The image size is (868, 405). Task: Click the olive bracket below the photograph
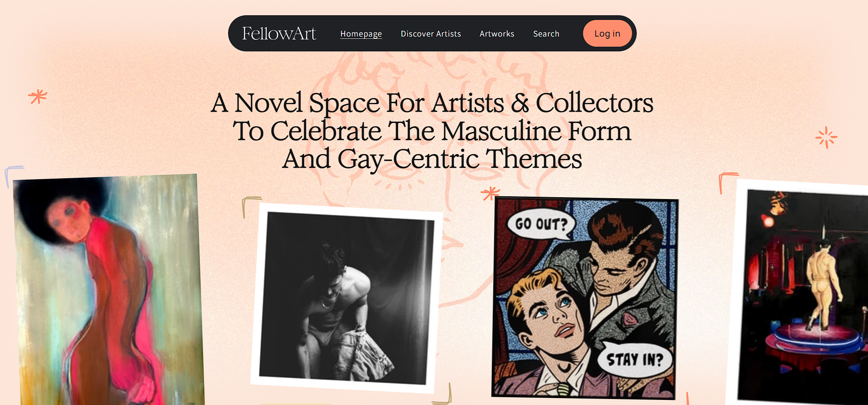point(442,394)
